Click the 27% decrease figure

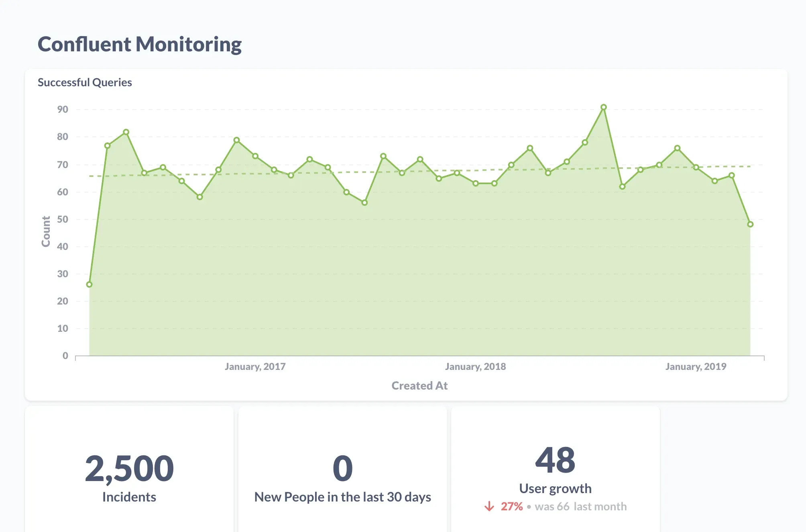(x=512, y=506)
